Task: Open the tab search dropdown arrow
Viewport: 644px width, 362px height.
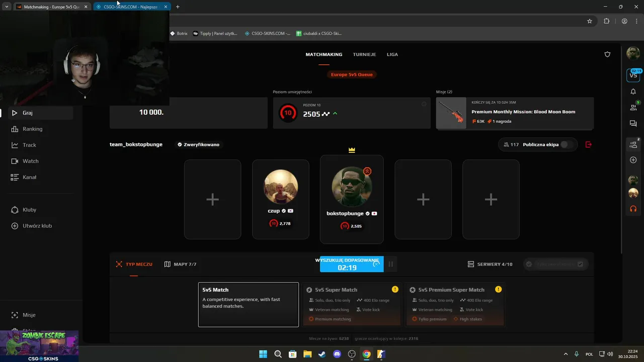Action: [7, 7]
